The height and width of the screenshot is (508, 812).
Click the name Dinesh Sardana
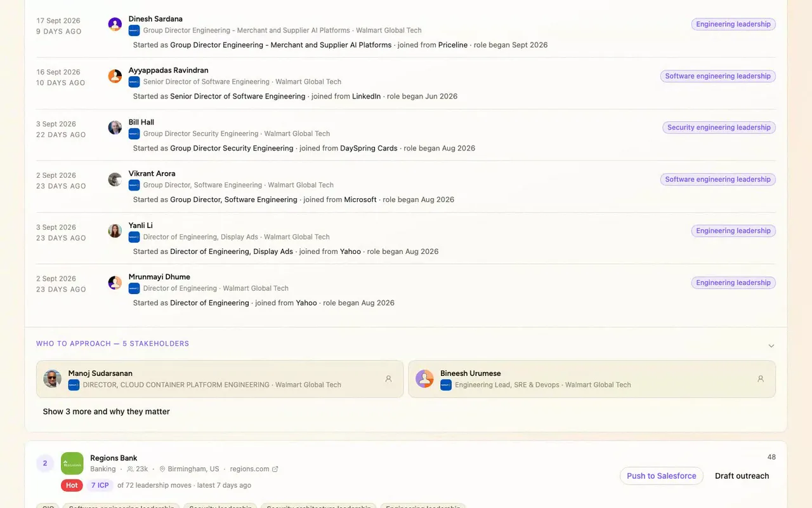(155, 19)
